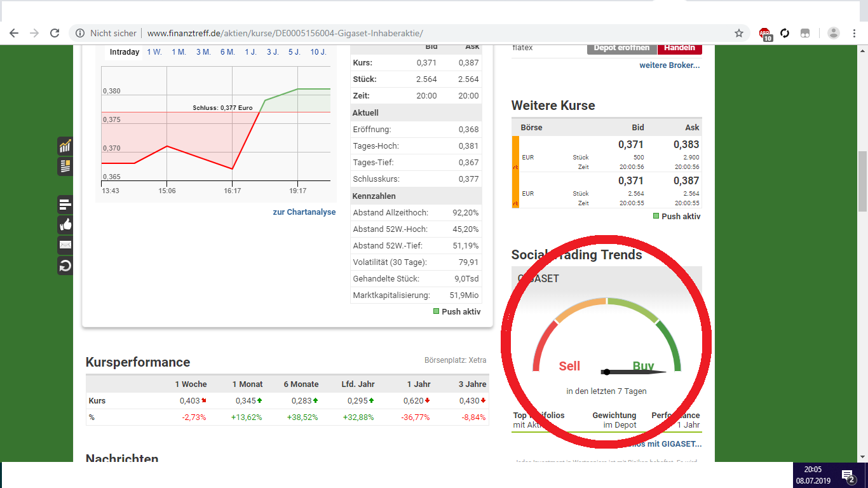Open the Chrome profile avatar
The height and width of the screenshot is (488, 868).
(834, 33)
